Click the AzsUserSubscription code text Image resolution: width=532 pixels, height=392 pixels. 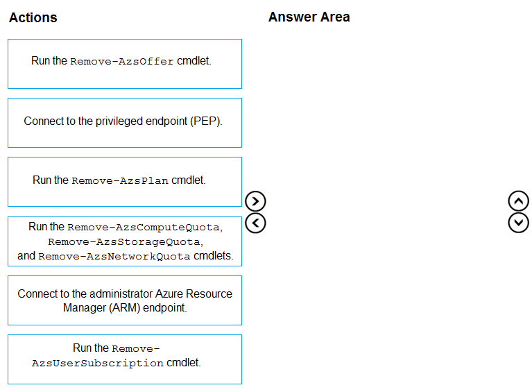98,363
